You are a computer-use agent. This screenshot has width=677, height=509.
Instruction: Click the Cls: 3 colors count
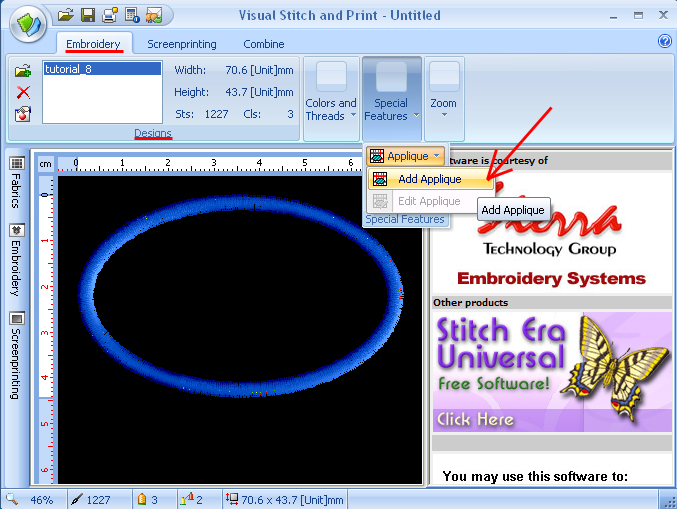pyautogui.click(x=268, y=114)
